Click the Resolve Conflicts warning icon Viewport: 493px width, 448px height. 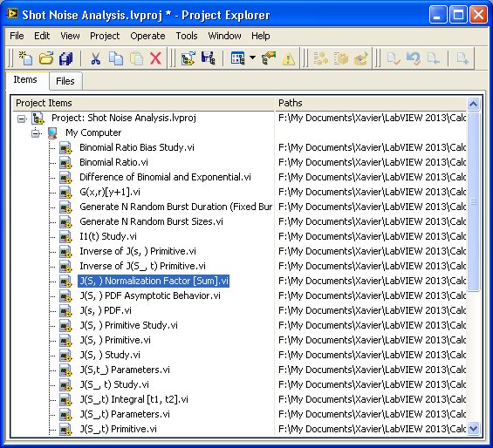coord(288,58)
